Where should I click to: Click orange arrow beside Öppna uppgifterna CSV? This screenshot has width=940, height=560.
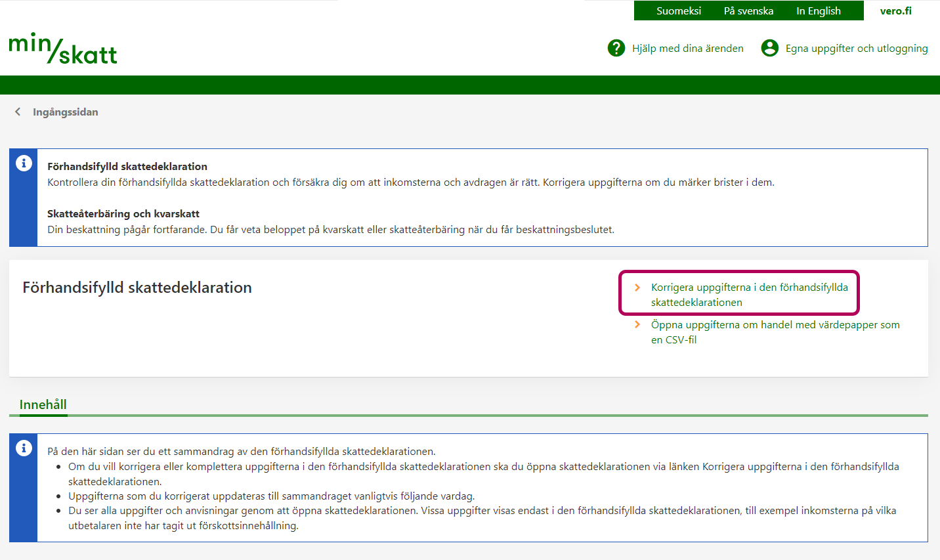point(637,325)
